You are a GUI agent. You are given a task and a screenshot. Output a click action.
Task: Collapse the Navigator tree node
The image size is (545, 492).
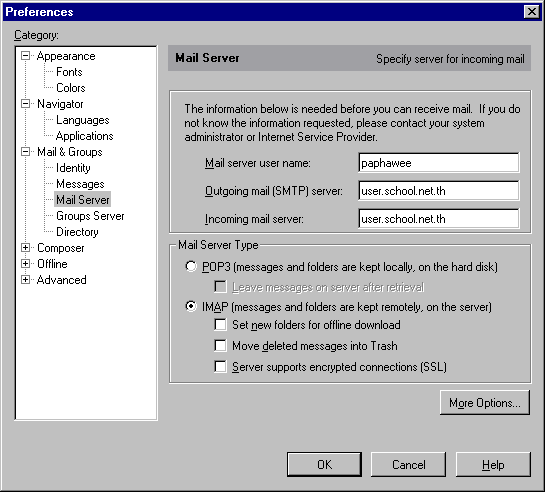pyautogui.click(x=25, y=104)
